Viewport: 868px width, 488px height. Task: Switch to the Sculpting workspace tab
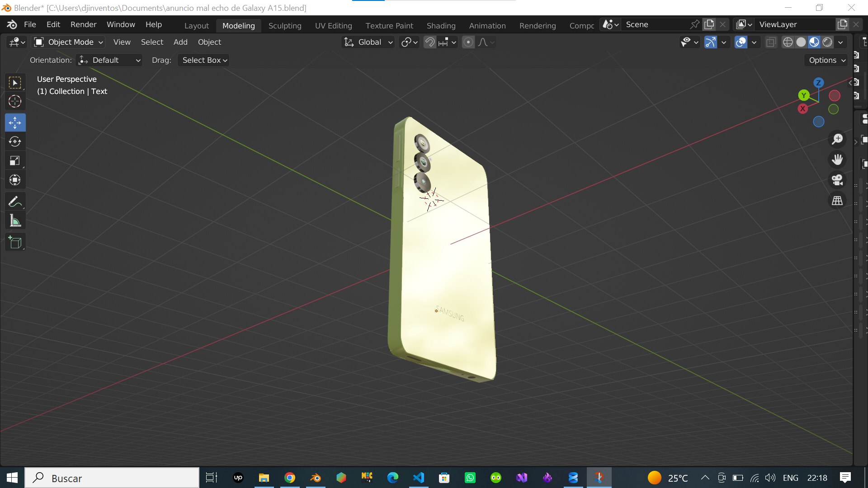pos(285,26)
